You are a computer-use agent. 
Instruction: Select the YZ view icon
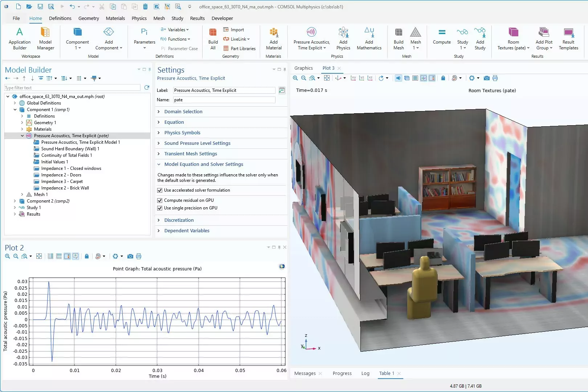click(362, 78)
